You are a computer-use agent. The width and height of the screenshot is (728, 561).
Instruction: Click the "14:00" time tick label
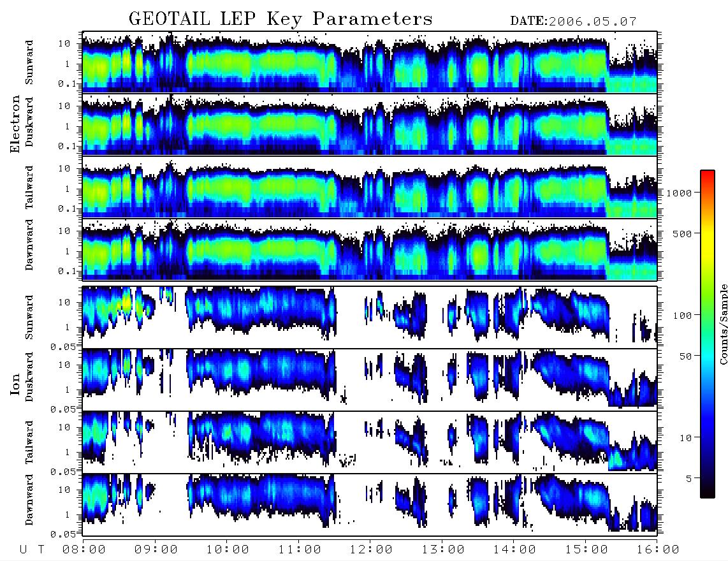(514, 550)
